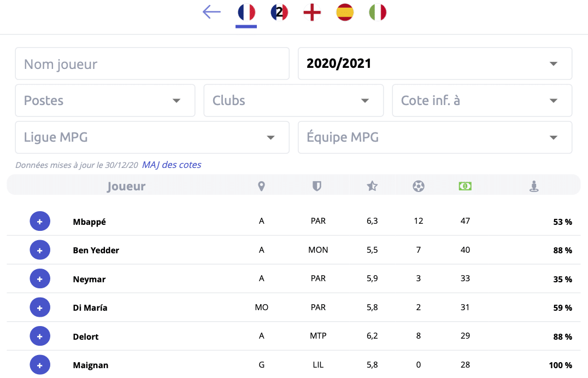Image resolution: width=588 pixels, height=378 pixels.
Task: Open the 2020/2021 season dropdown
Action: pos(435,63)
